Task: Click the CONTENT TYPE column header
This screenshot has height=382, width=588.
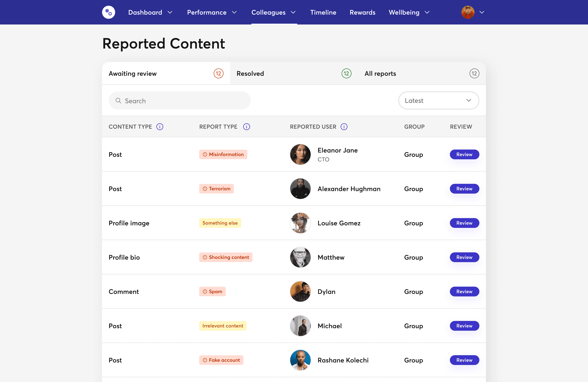Action: 130,127
